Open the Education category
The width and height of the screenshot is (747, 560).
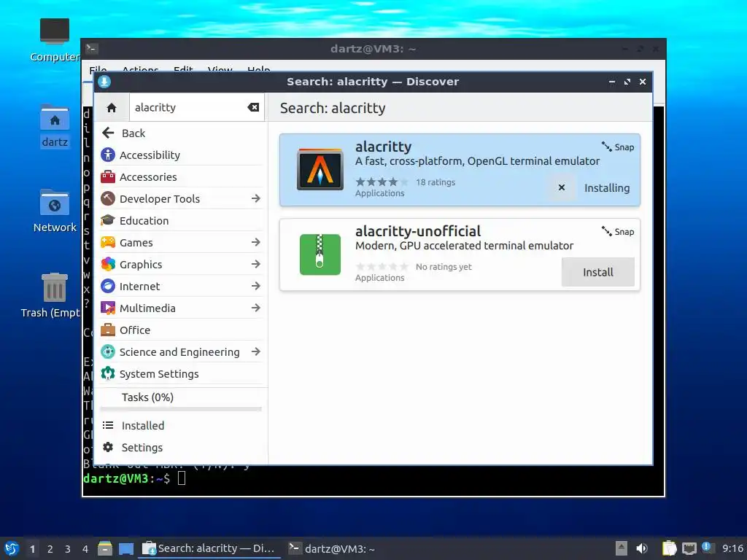point(181,220)
